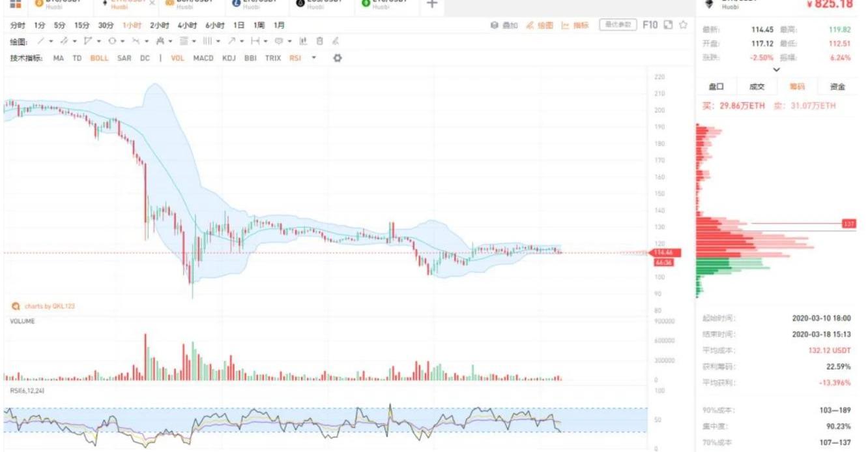Select the line drawing tool
868x452 pixels.
(41, 41)
